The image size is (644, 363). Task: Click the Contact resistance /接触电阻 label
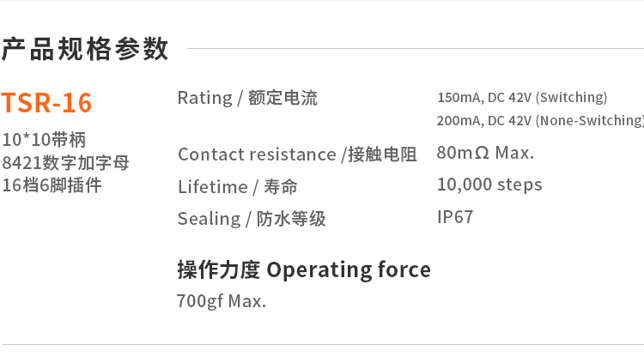click(x=297, y=154)
